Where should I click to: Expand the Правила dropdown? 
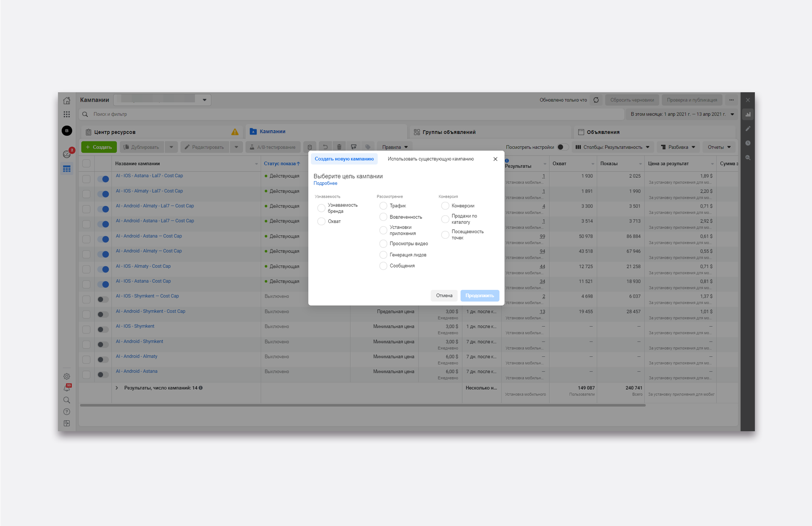click(395, 147)
